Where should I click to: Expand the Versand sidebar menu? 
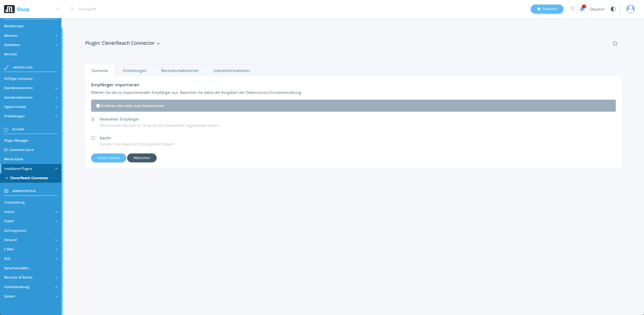point(31,240)
